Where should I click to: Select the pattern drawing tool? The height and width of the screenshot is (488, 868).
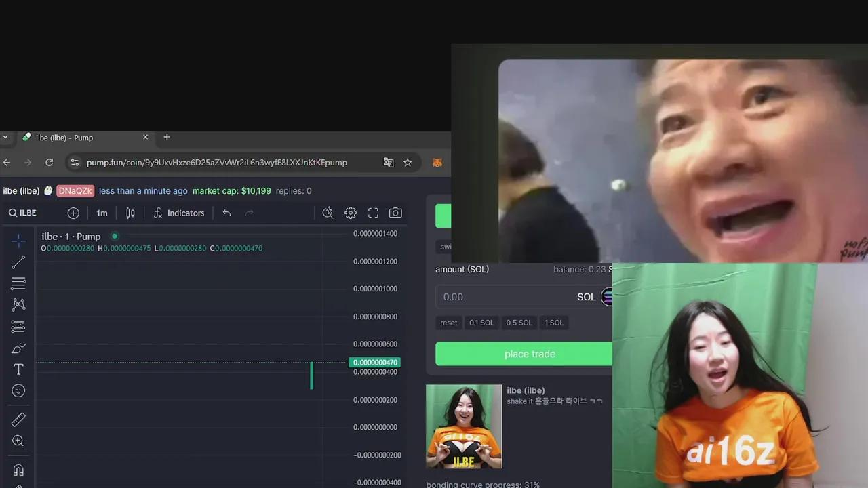(18, 305)
